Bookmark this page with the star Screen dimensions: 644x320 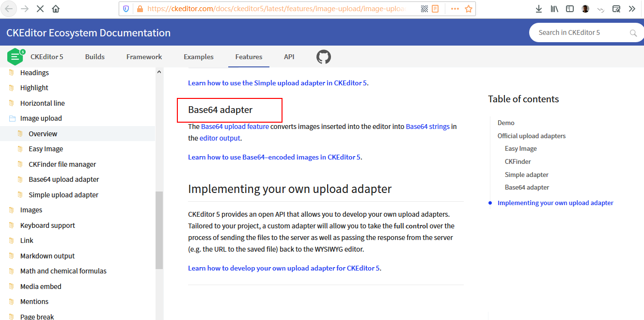click(469, 9)
